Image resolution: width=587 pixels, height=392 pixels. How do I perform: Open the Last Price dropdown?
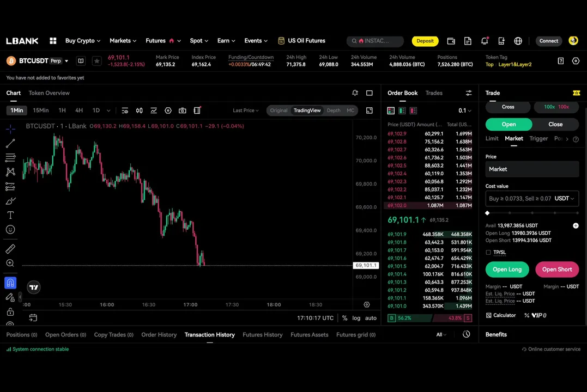pyautogui.click(x=246, y=111)
